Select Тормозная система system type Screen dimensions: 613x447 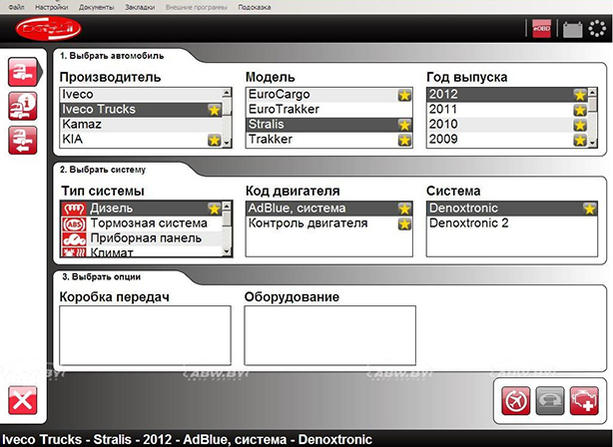tap(141, 223)
